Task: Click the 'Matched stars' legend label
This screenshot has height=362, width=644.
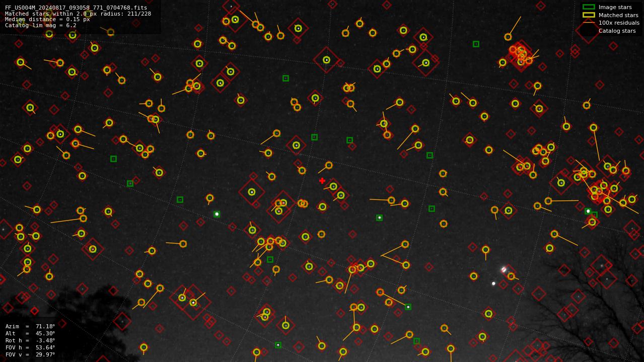Action: point(618,15)
